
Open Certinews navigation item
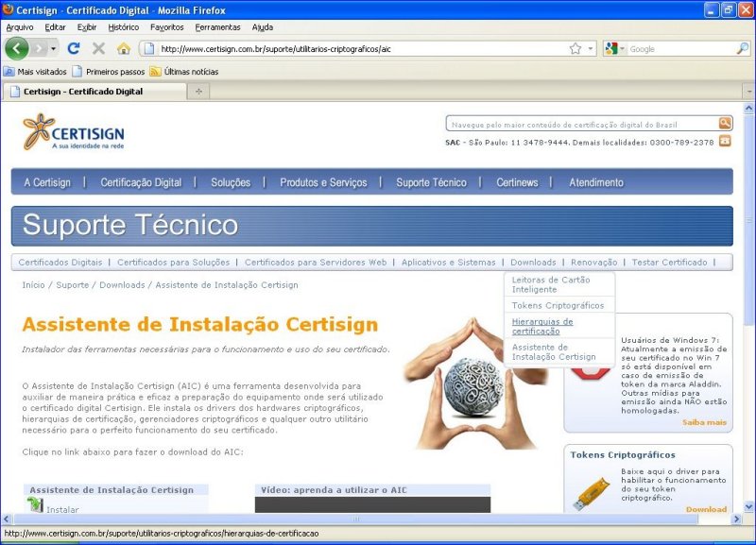[517, 182]
